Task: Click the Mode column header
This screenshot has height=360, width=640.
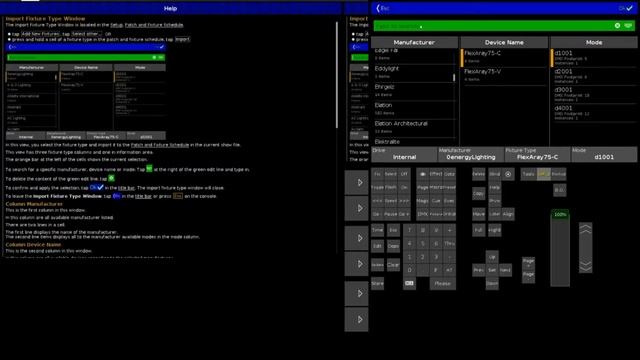Action: [594, 42]
